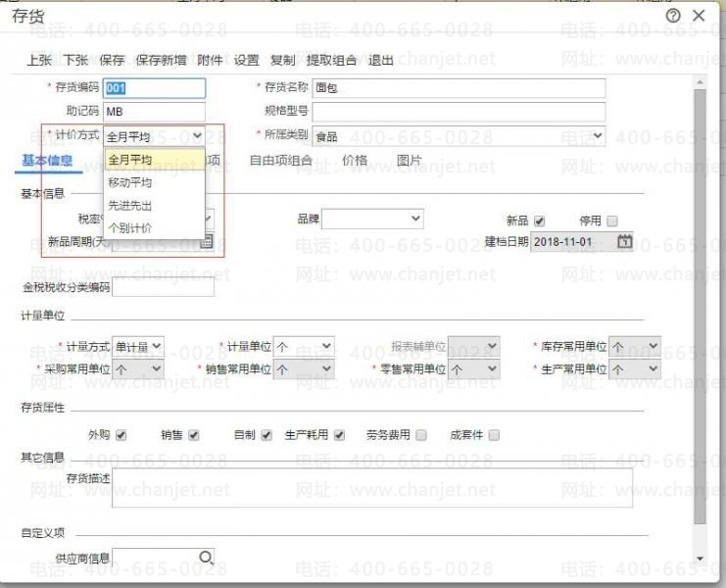This screenshot has height=588, width=726.
Task: Click the 存货描述 text area
Action: [372, 487]
